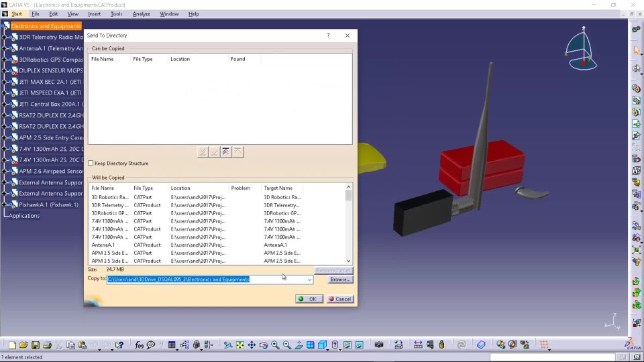Click the Capture camera icon
644x362 pixels.
pyautogui.click(x=378, y=345)
